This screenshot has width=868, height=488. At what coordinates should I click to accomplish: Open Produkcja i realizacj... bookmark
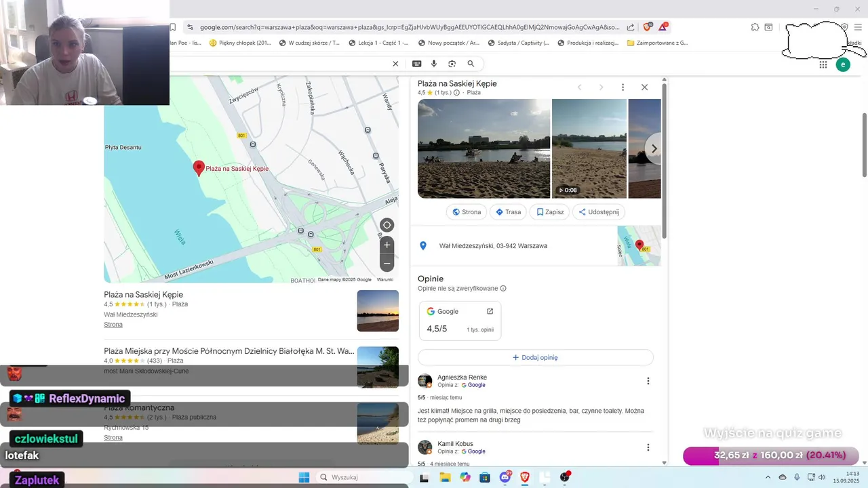coord(588,43)
